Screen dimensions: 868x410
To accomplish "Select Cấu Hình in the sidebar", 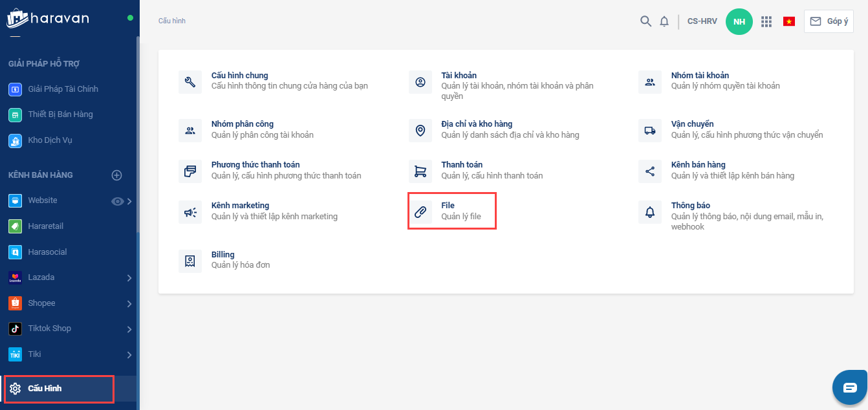I will pyautogui.click(x=45, y=389).
